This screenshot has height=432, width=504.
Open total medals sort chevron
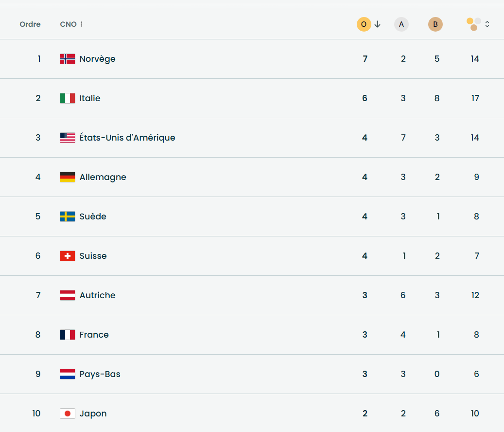(x=487, y=24)
